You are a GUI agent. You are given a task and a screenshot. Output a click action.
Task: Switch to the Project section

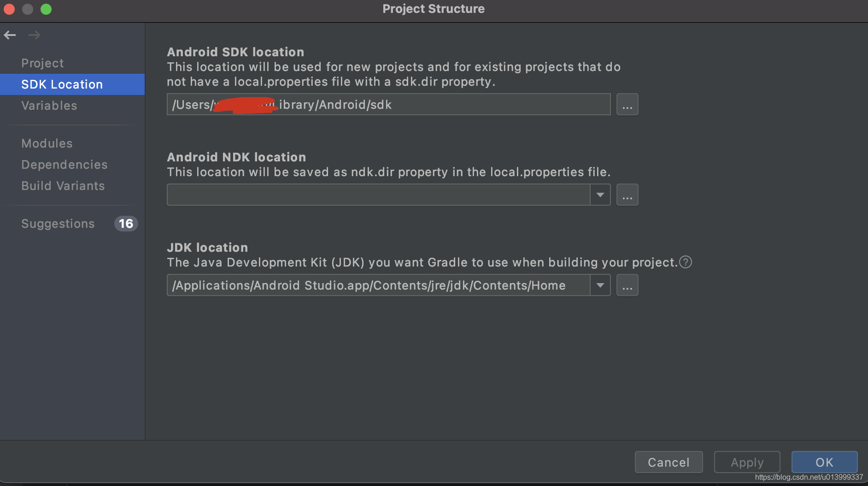click(x=42, y=63)
